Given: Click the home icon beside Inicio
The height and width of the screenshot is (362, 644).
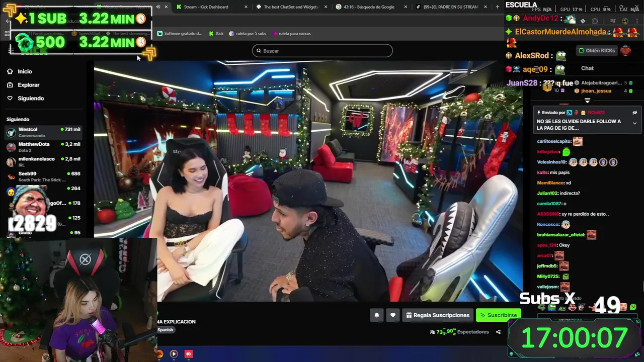Looking at the screenshot, I should pos(10,71).
